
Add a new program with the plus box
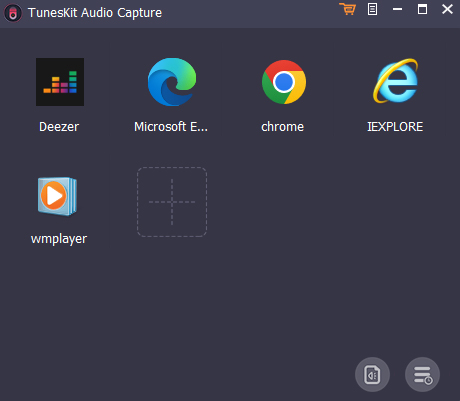[x=172, y=202]
